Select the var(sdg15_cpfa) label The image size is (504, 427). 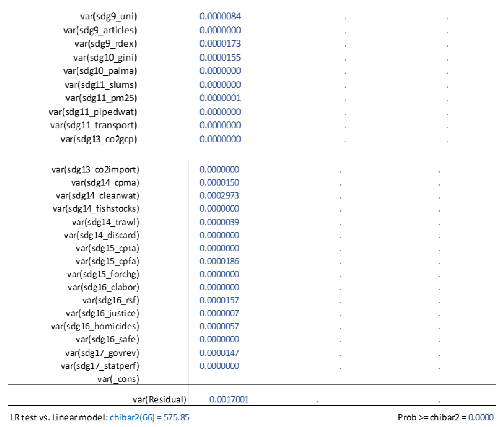pyautogui.click(x=107, y=261)
